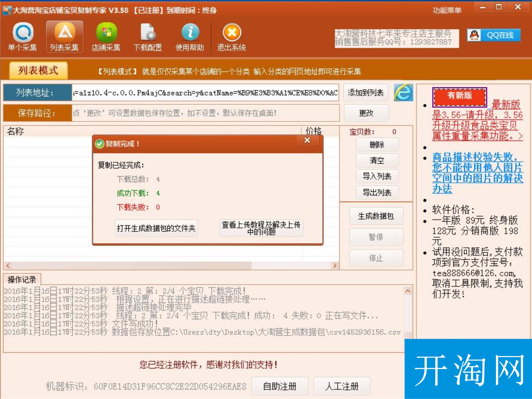Click the list's left scroll arrow
Image resolution: width=532 pixels, height=399 pixels.
coord(8,265)
